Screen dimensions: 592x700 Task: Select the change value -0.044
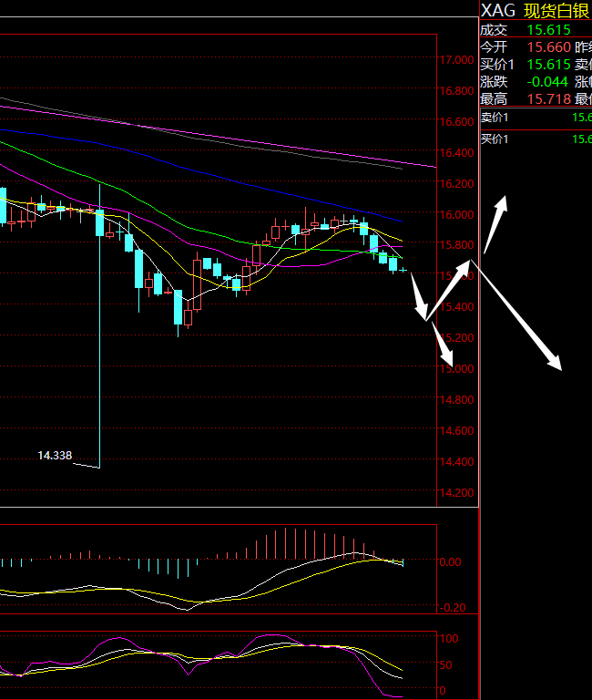pos(547,82)
